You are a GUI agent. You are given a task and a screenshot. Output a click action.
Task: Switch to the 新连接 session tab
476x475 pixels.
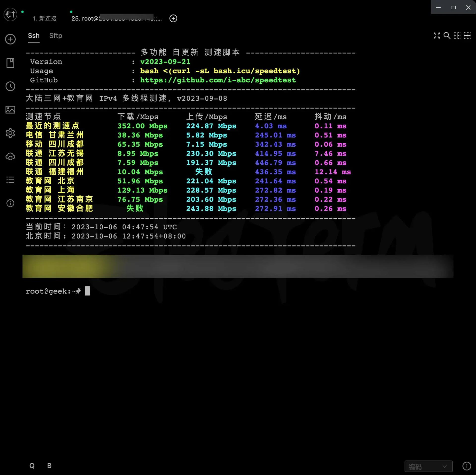tap(45, 19)
